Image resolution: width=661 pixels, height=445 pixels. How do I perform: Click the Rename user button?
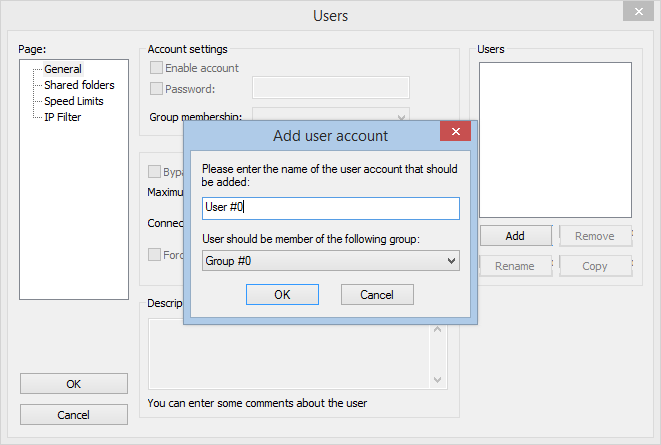[x=515, y=266]
